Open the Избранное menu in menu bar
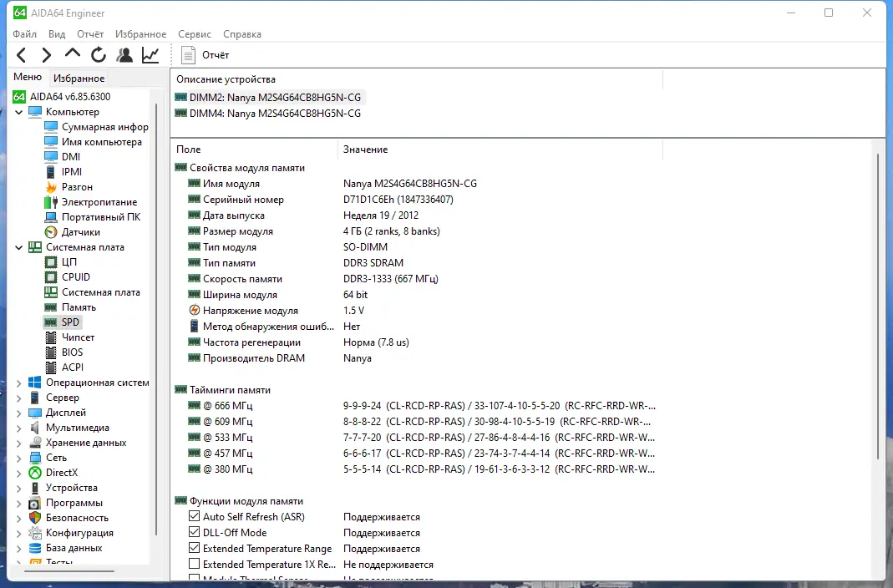893x588 pixels. coord(140,34)
